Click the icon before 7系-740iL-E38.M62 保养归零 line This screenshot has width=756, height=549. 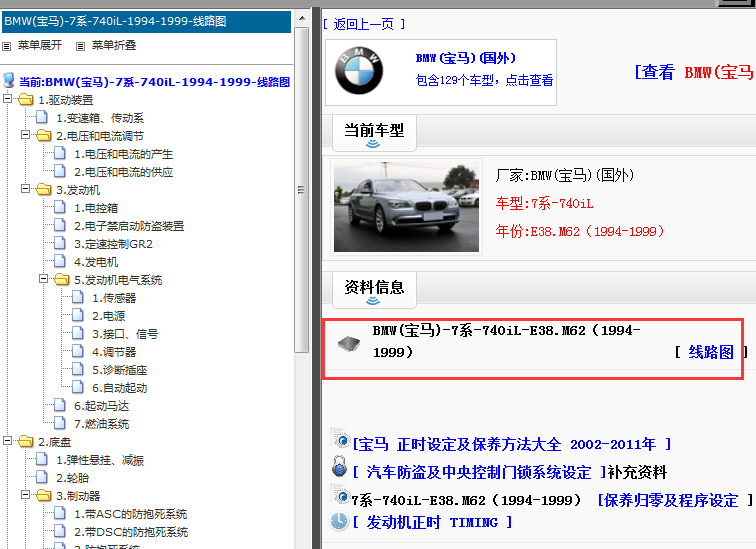341,495
